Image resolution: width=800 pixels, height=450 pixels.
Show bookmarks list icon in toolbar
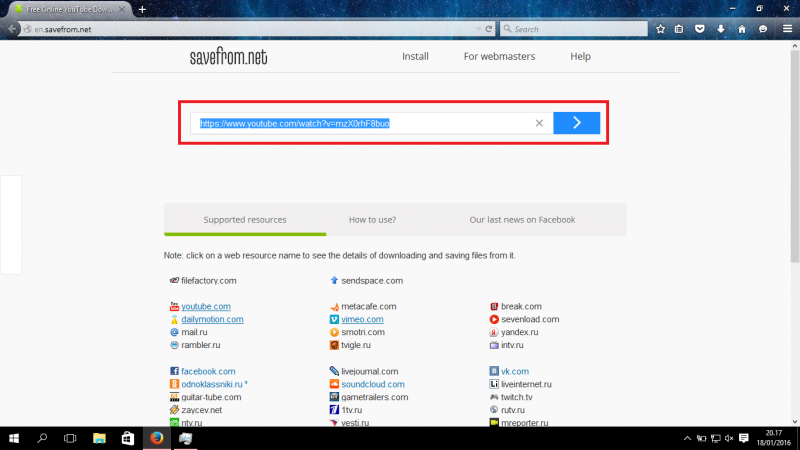tap(679, 29)
